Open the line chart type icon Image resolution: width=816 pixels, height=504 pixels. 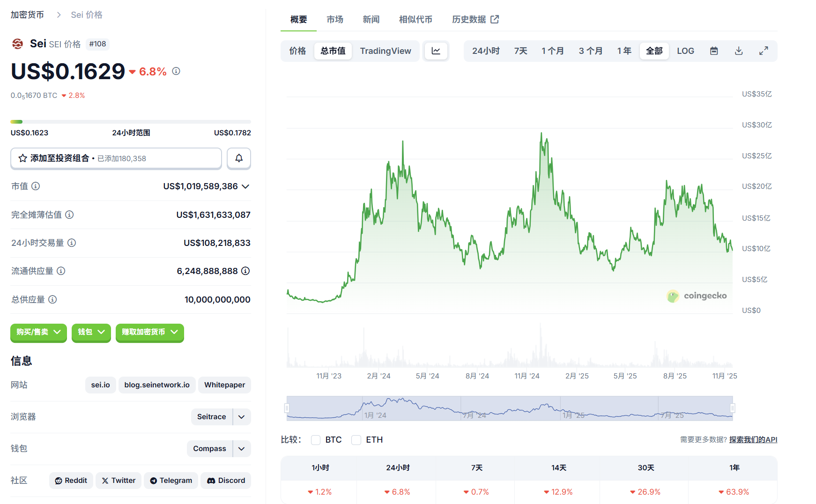click(x=436, y=51)
